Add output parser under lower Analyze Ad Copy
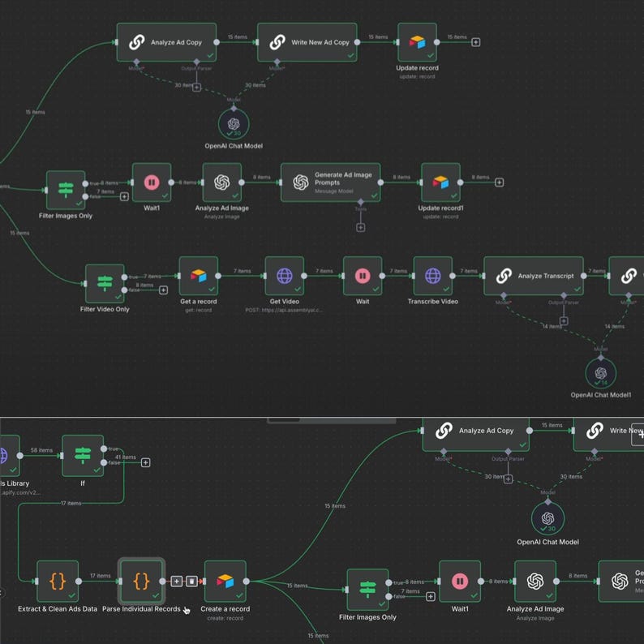644x644 pixels. tap(508, 479)
